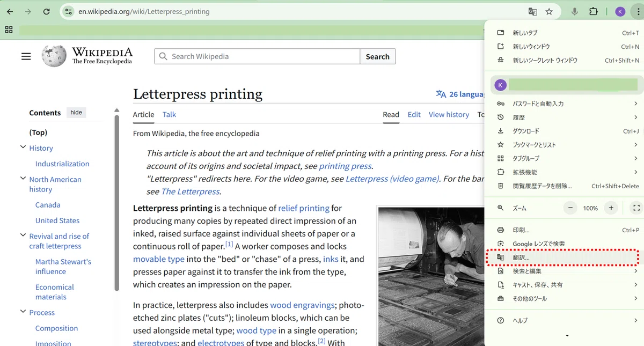Increase zoom with the plus button
Viewport: 644px width, 346px height.
tap(611, 208)
